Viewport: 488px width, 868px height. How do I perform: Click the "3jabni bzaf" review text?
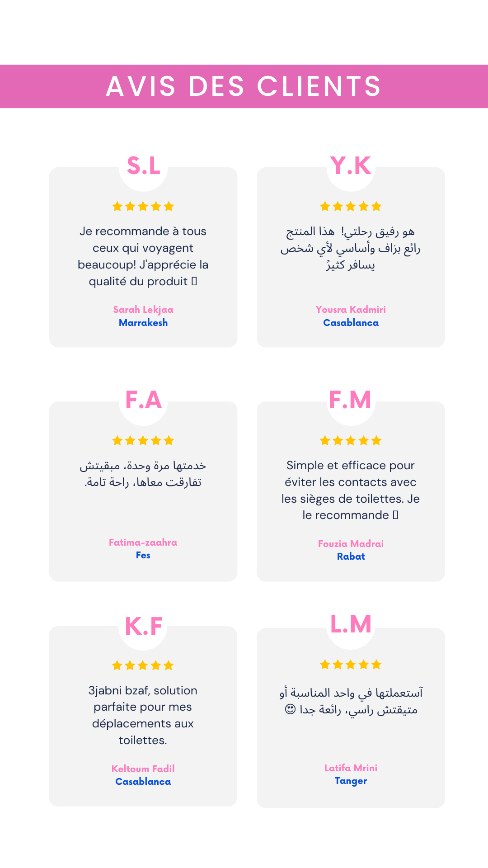point(143,715)
